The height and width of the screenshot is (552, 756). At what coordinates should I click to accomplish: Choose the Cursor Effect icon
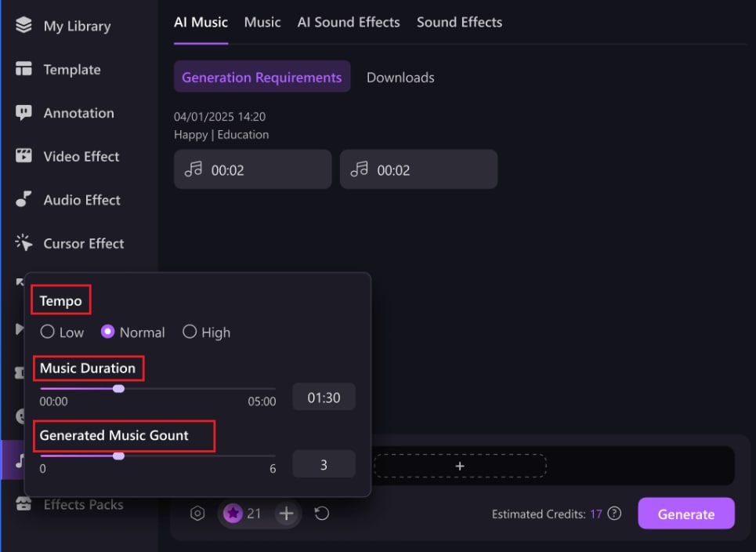24,243
